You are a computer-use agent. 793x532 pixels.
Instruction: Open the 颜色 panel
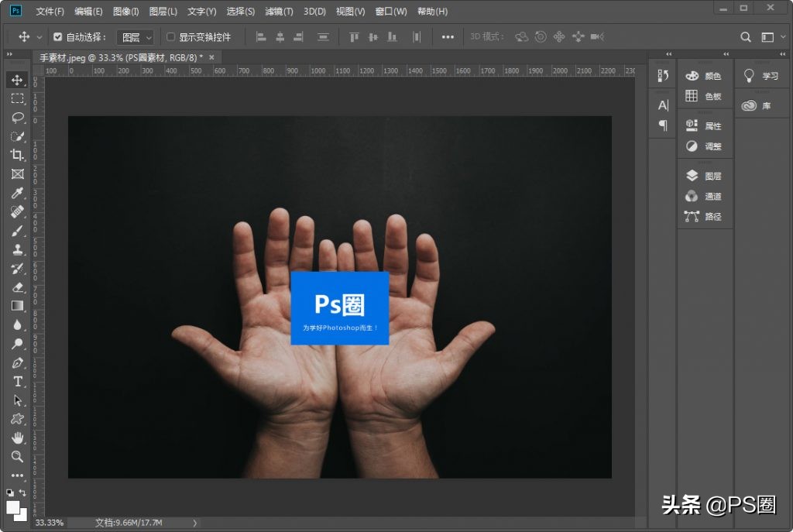[x=703, y=76]
